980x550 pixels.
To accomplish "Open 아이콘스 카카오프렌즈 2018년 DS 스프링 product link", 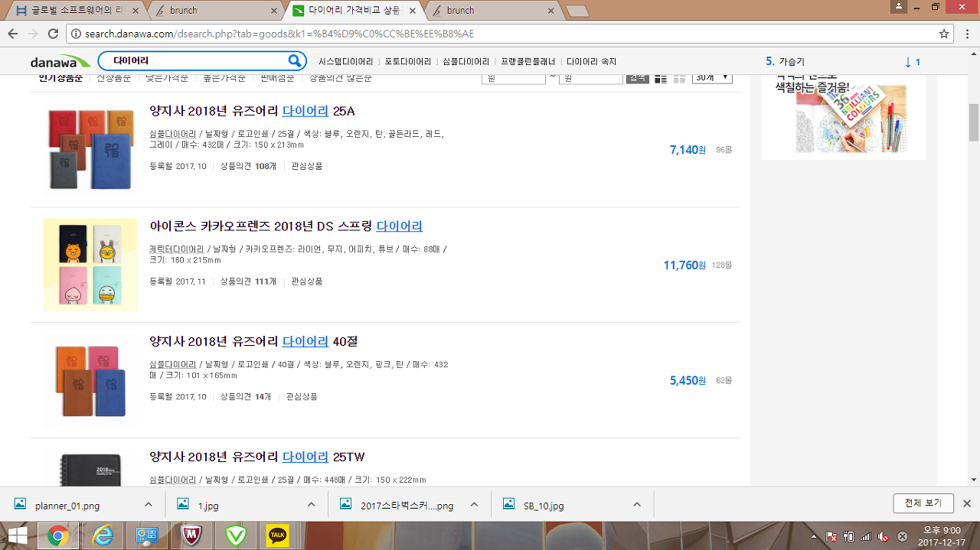I will 286,226.
